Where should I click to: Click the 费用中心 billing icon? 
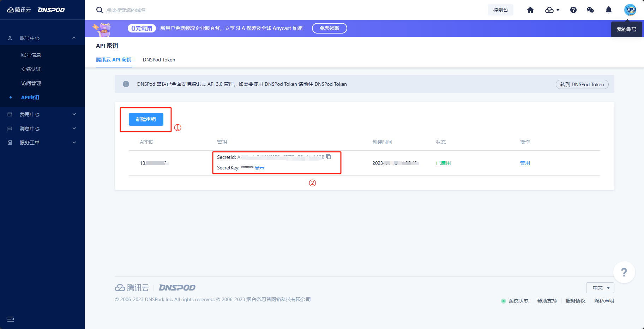coord(10,114)
